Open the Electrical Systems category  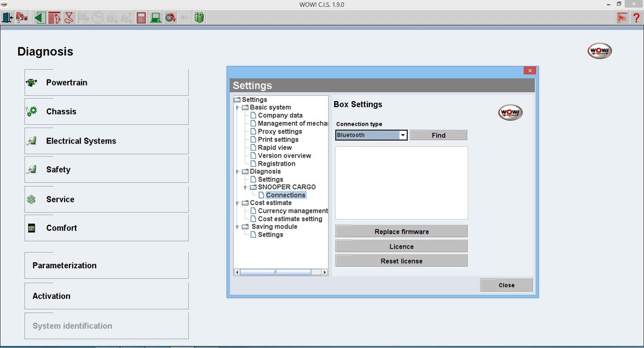[107, 141]
